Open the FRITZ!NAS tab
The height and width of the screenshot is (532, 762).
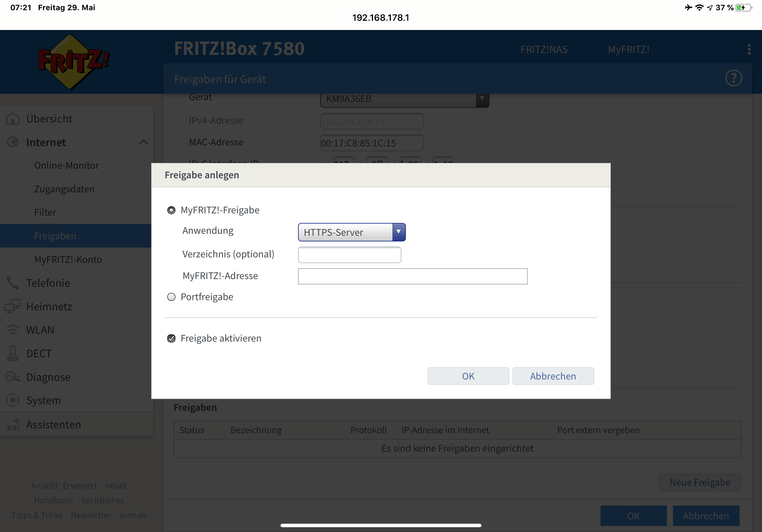[544, 49]
